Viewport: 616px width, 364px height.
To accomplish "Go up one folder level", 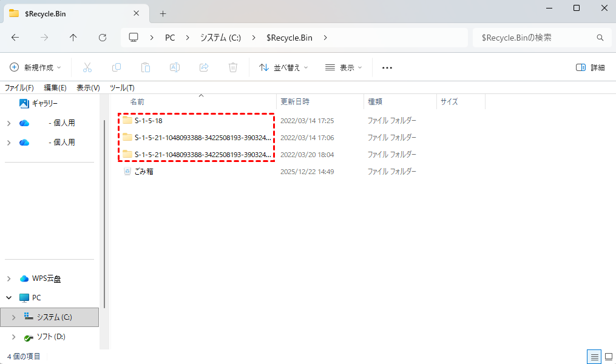I will [73, 38].
